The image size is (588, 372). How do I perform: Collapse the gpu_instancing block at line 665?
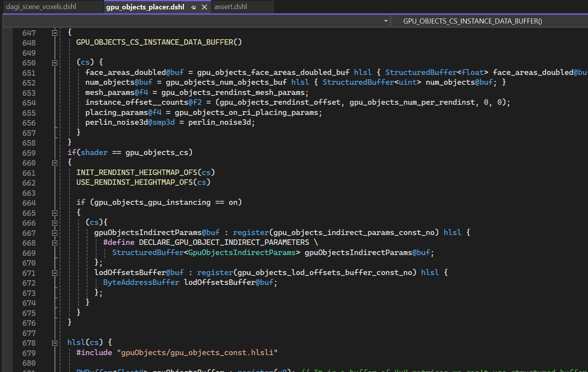click(55, 213)
